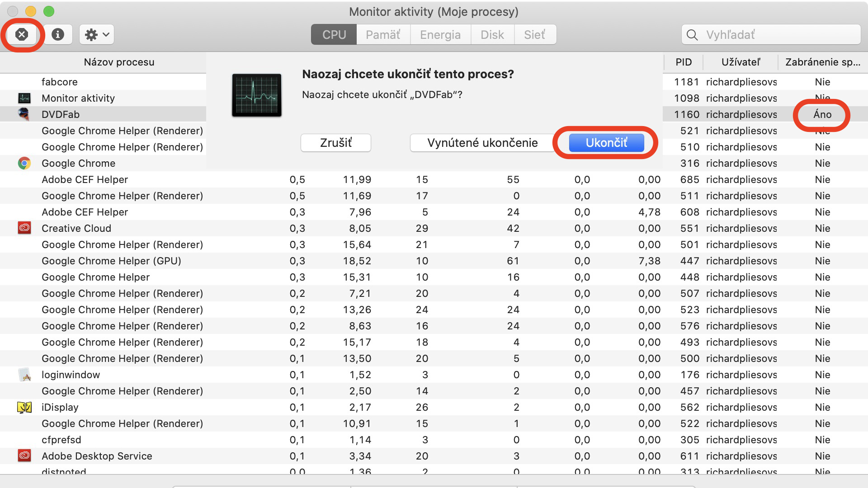Select Chrome Helper (Renderer) with PID 511

pyautogui.click(x=434, y=196)
